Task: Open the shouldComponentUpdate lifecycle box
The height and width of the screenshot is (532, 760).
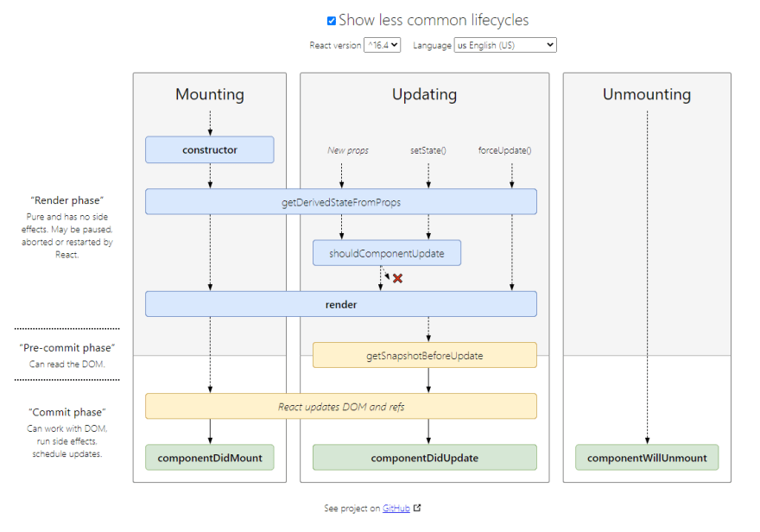Action: 386,252
